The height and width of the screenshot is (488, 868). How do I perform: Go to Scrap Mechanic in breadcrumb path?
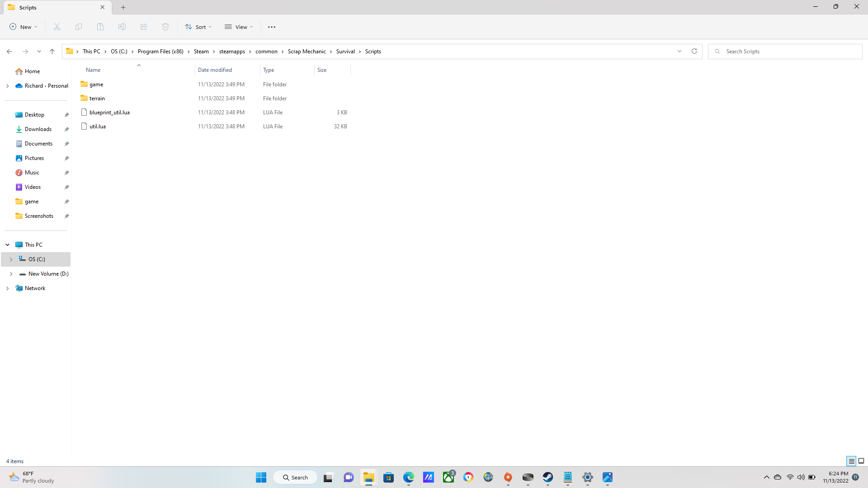(307, 52)
